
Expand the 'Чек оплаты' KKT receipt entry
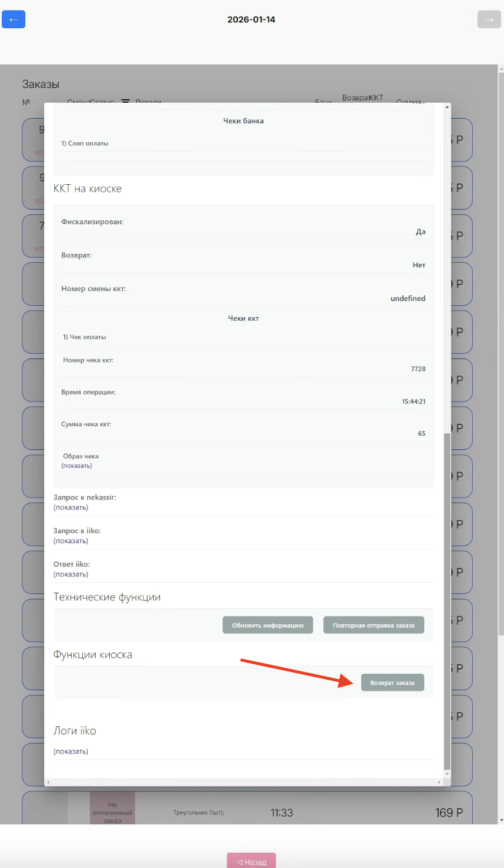click(x=85, y=337)
